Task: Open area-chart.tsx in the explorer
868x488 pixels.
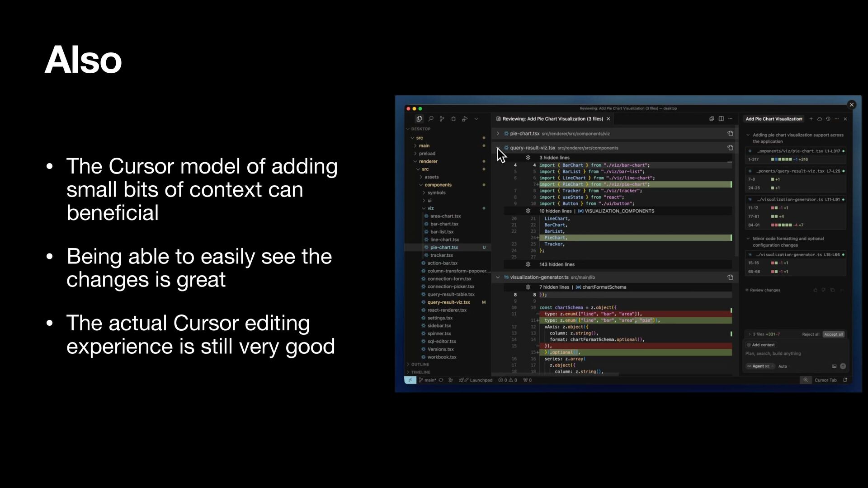Action: 445,216
